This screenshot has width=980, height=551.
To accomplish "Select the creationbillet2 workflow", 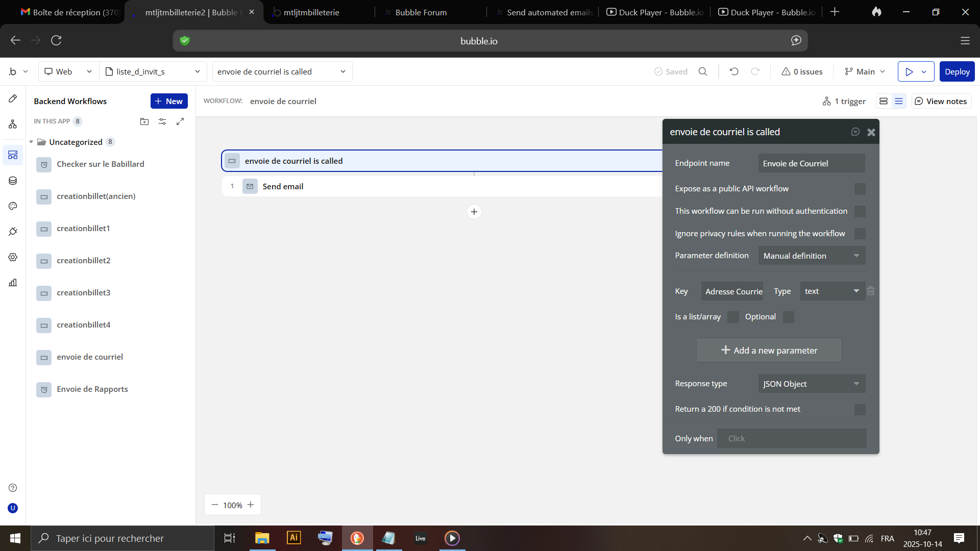I will [x=84, y=261].
